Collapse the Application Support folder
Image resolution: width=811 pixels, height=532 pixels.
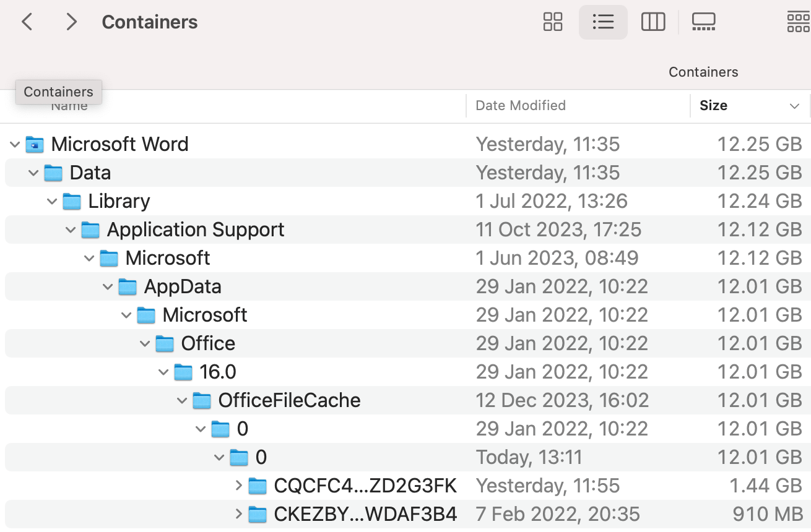71,230
